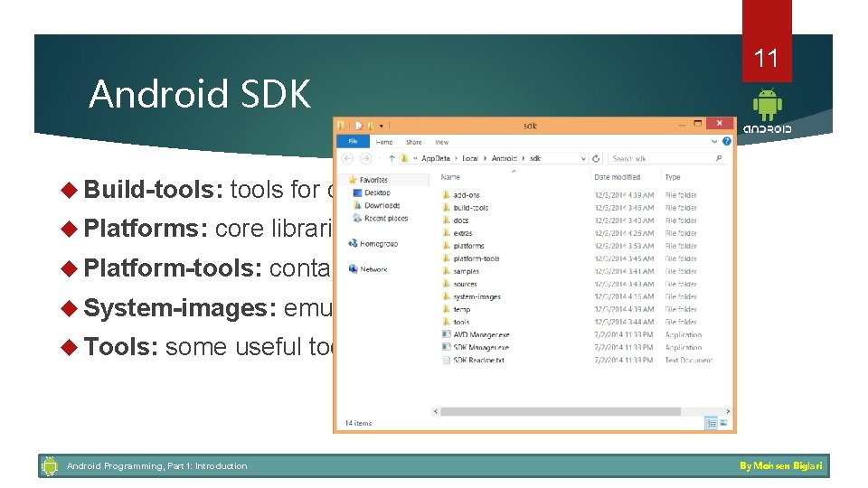The width and height of the screenshot is (868, 488).
Task: Click the 'Build-tools:' bullet text on slide
Action: [154, 189]
